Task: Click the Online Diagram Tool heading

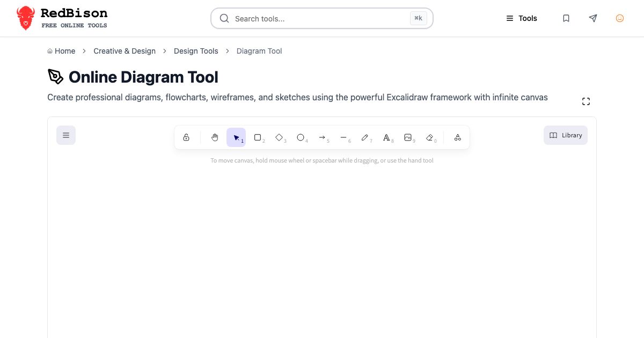Action: click(x=143, y=77)
